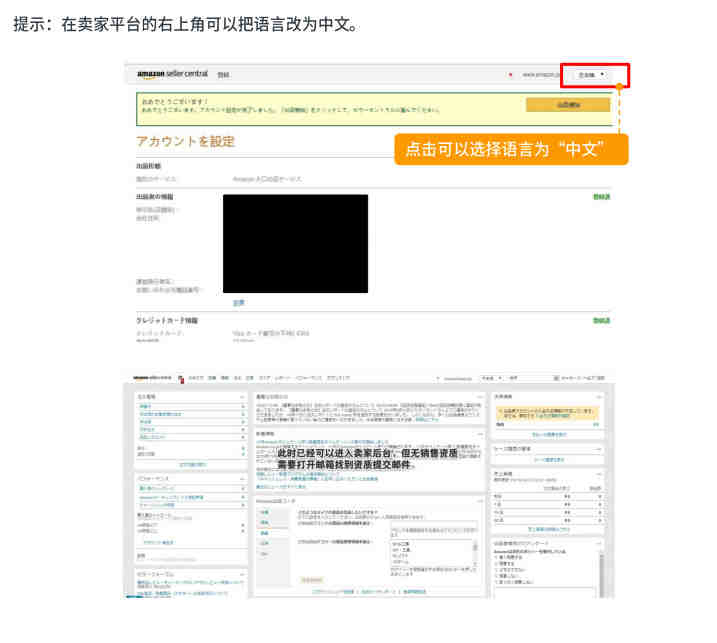
Task: Click the hint text starting with 提示
Action: (x=185, y=24)
